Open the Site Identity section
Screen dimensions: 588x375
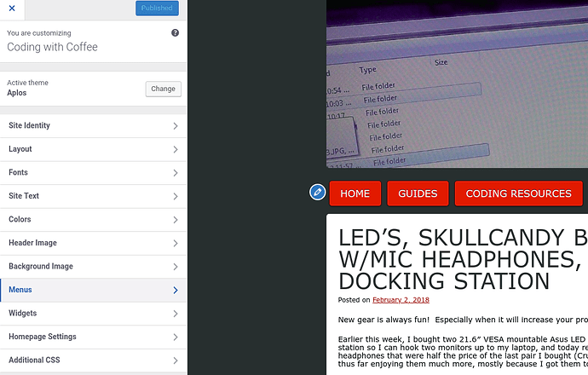[94, 125]
